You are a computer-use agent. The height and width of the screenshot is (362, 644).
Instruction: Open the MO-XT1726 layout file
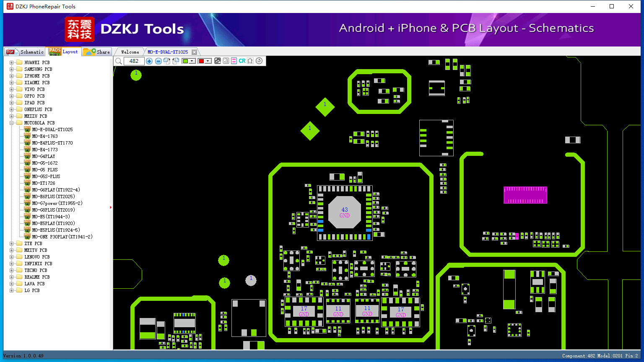44,183
